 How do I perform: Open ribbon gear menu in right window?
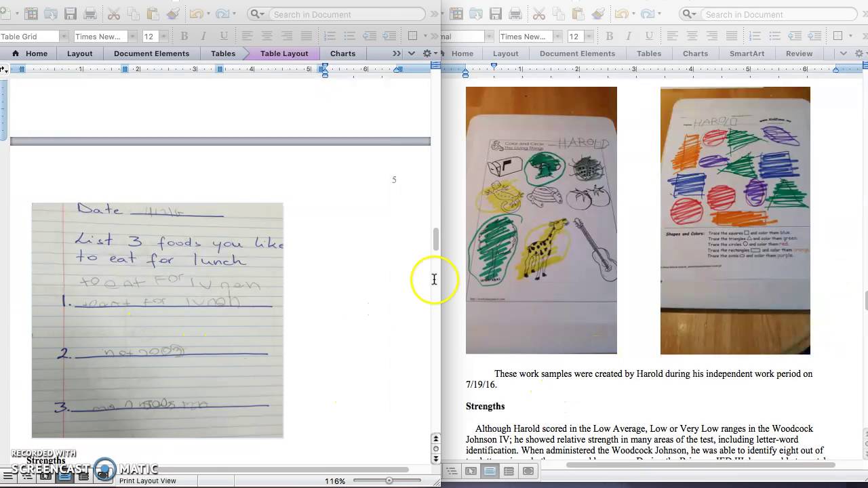click(x=861, y=54)
